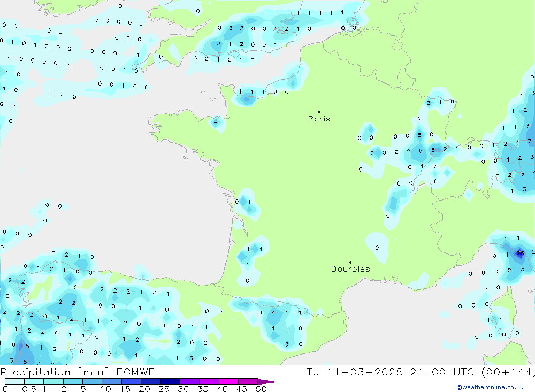Click the '6' precipitation value on map
The image size is (535, 392).
[x=433, y=150]
